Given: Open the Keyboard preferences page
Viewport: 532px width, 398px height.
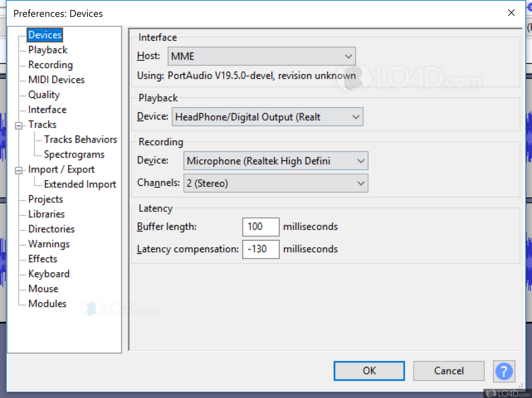Looking at the screenshot, I should [49, 274].
